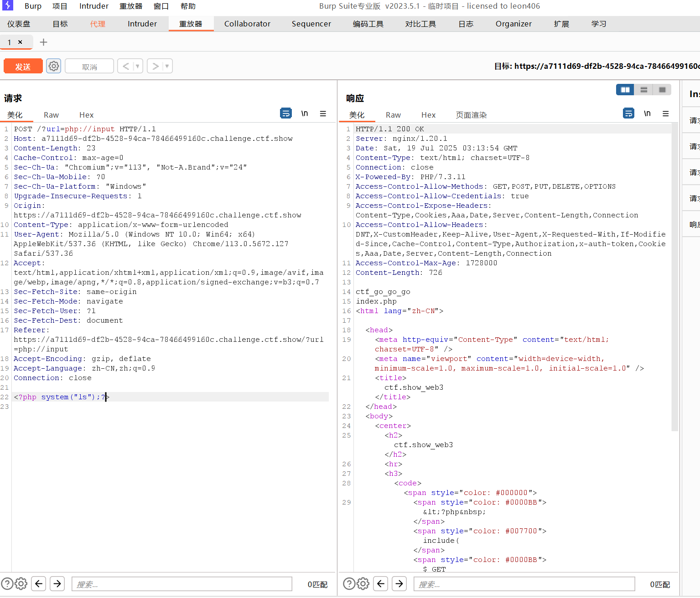Screen dimensions: 700x598
Task: Open response search help icon
Action: (349, 583)
